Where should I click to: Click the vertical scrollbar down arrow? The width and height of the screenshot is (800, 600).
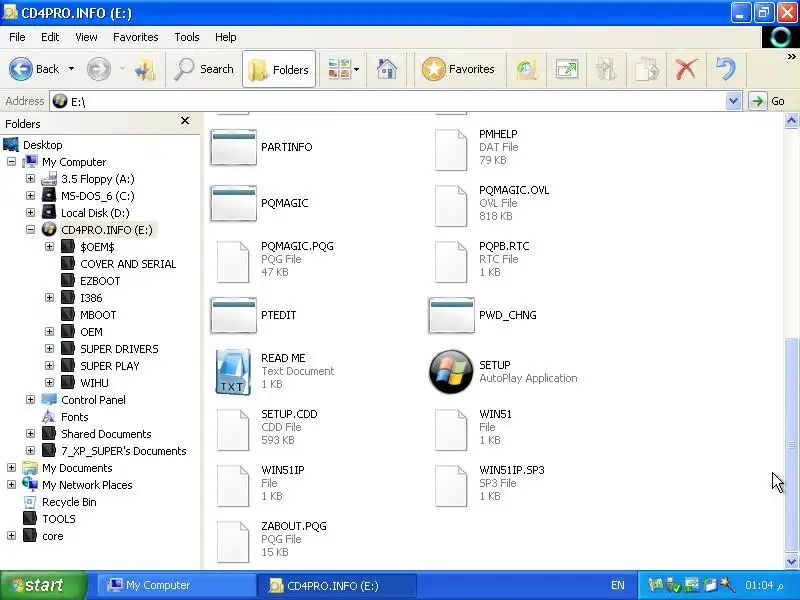click(791, 561)
